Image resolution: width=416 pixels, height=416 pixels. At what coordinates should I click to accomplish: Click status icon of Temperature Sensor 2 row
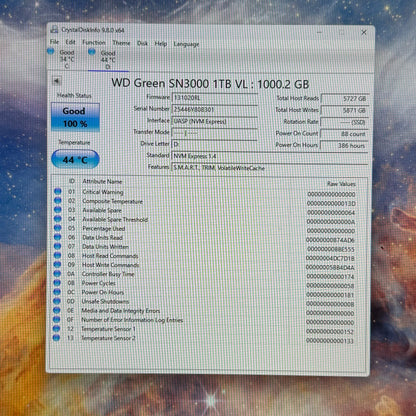[x=56, y=338]
